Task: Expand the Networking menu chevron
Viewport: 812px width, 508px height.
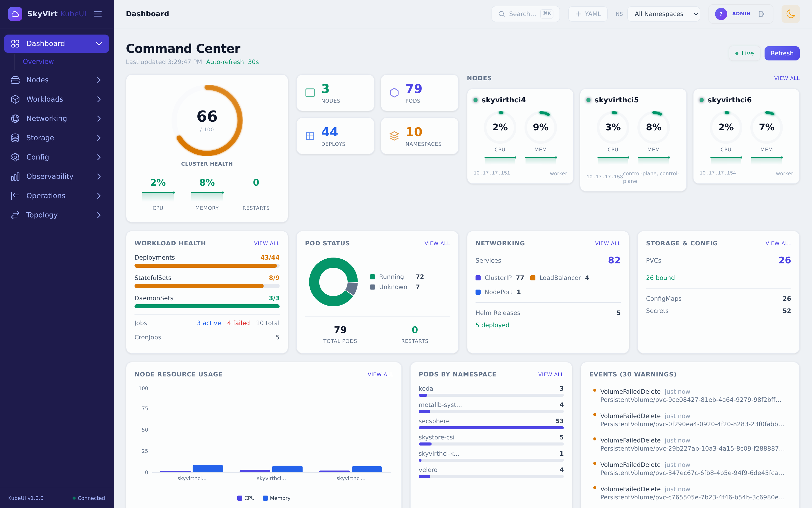Action: click(x=99, y=119)
